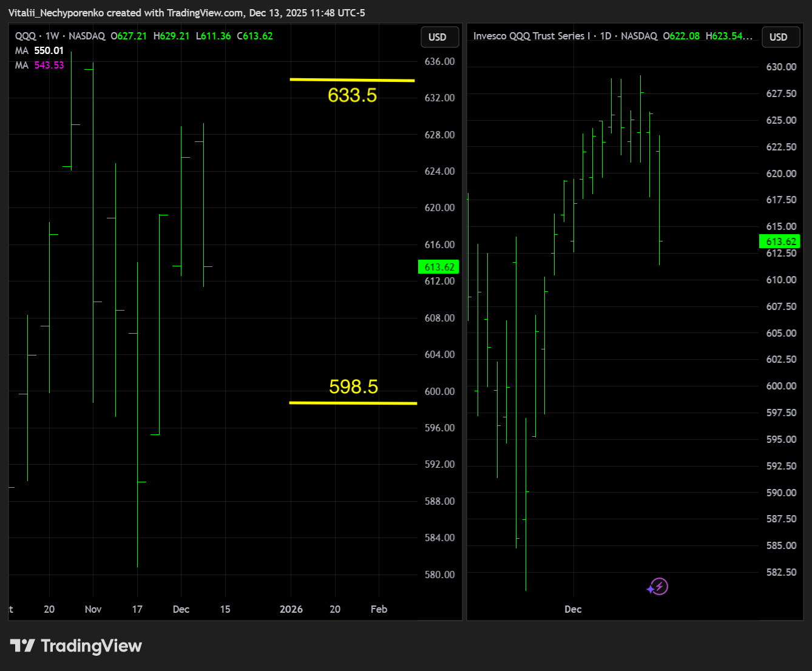
Task: Click the Dec label on left chart time axis
Action: [181, 609]
